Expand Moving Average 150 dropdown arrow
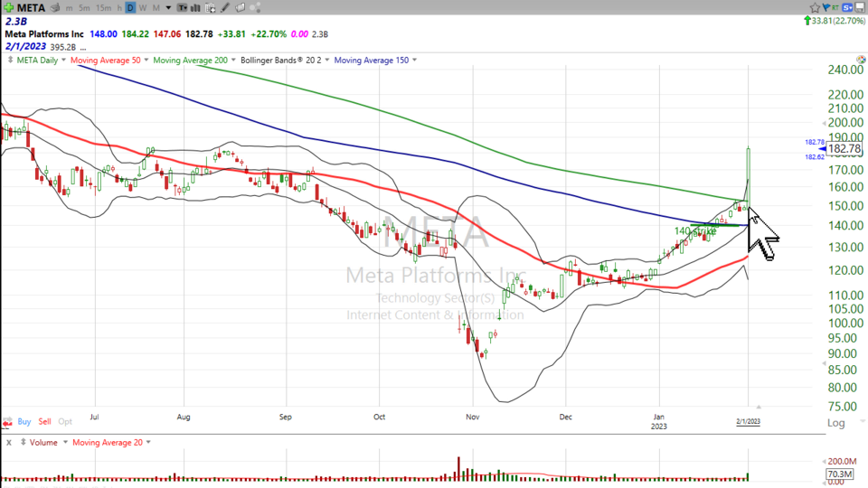The width and height of the screenshot is (868, 488). click(414, 60)
